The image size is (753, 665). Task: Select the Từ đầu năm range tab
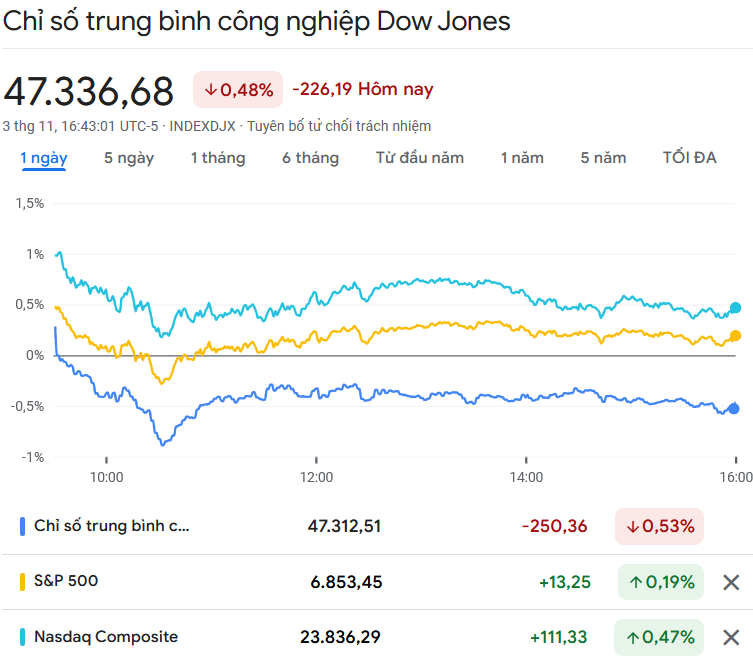[420, 158]
